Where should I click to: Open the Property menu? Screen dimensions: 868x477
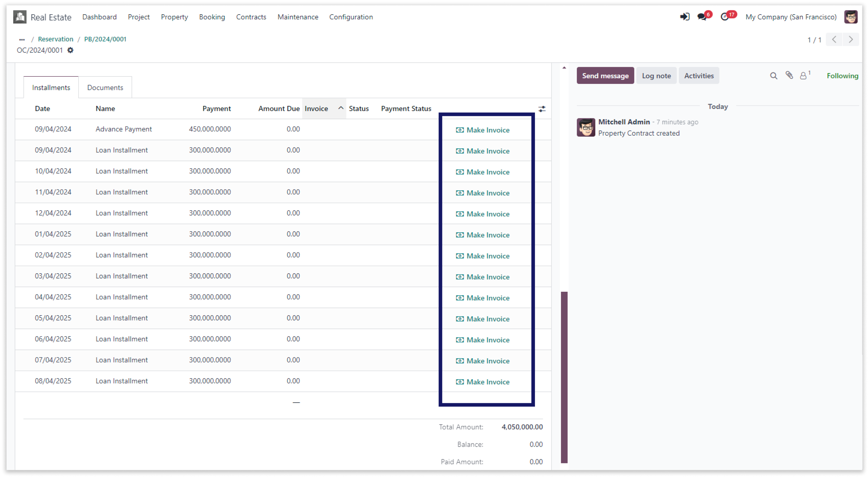[174, 17]
